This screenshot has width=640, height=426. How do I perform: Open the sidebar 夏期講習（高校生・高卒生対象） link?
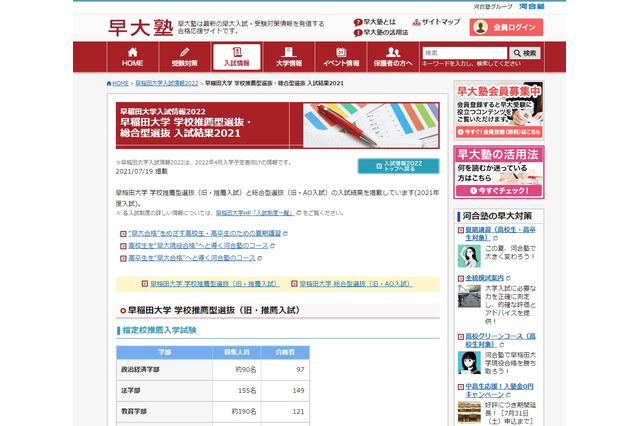coord(500,234)
